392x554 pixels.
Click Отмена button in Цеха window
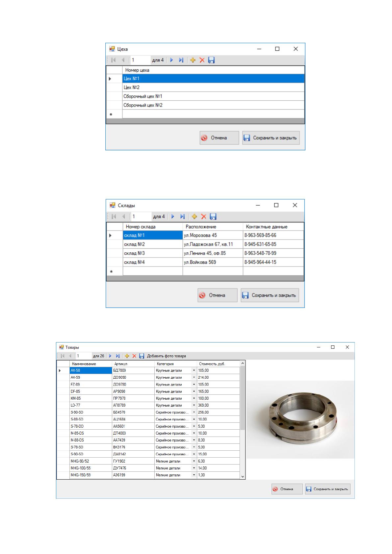tap(219, 138)
